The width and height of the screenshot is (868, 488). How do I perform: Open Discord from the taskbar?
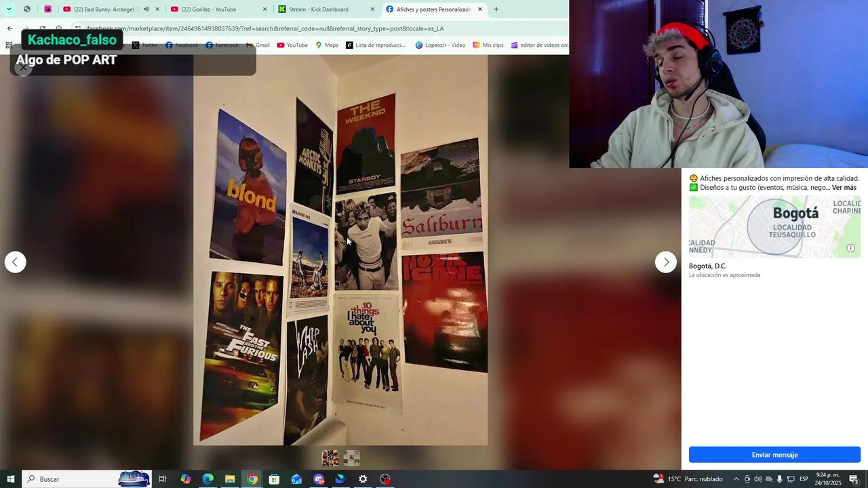pyautogui.click(x=319, y=479)
